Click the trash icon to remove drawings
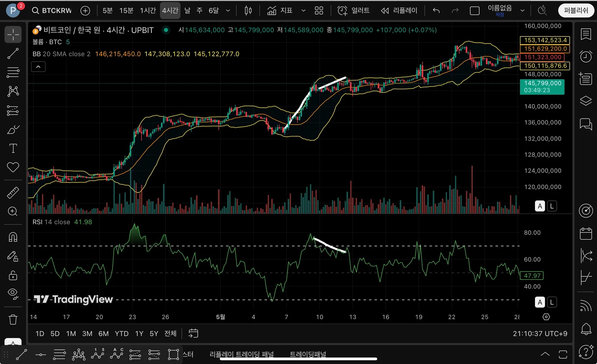 tap(13, 319)
